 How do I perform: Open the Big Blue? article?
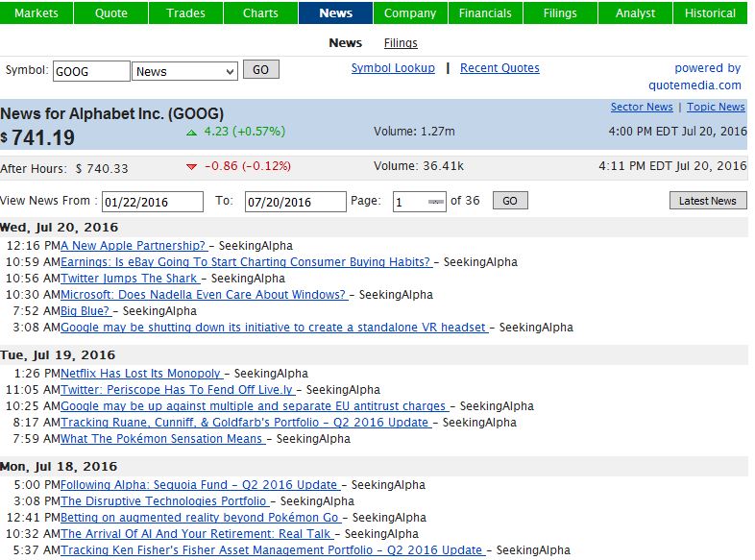[x=85, y=311]
